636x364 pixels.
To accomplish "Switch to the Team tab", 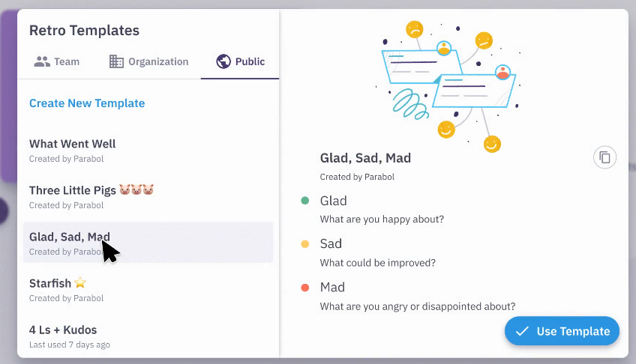I will (57, 61).
